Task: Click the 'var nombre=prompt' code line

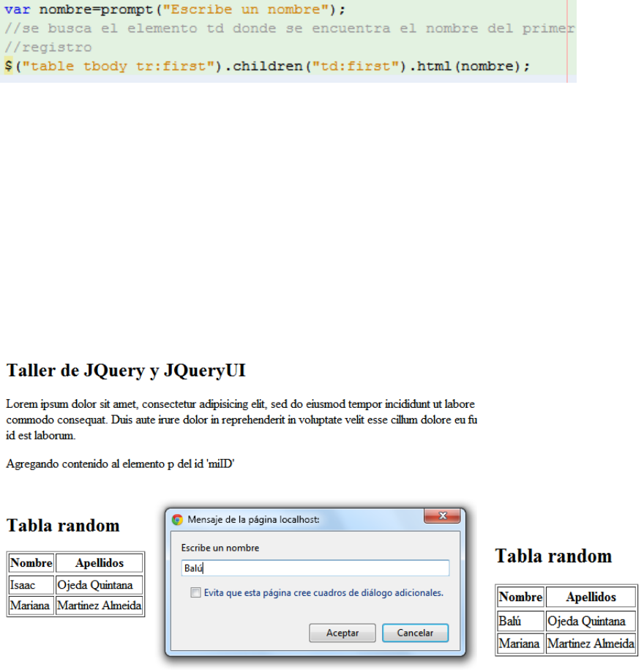Action: 174,10
